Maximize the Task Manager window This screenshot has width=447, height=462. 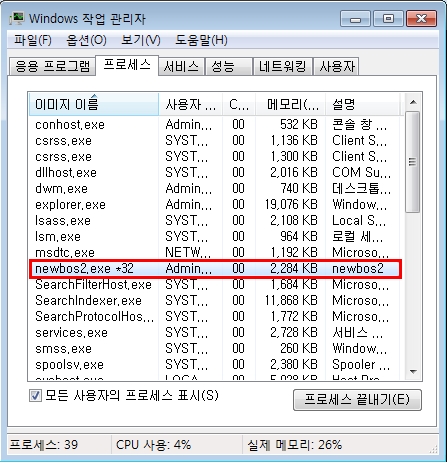[x=388, y=19]
